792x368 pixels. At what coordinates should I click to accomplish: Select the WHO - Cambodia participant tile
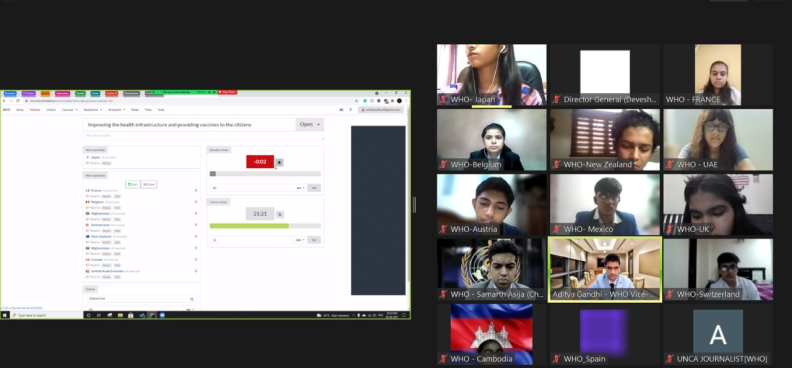pos(491,334)
